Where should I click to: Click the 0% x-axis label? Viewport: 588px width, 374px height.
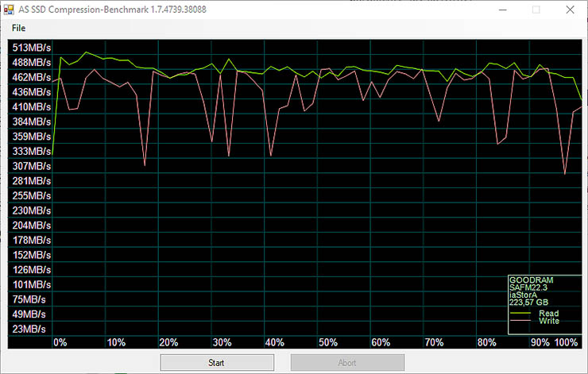60,342
